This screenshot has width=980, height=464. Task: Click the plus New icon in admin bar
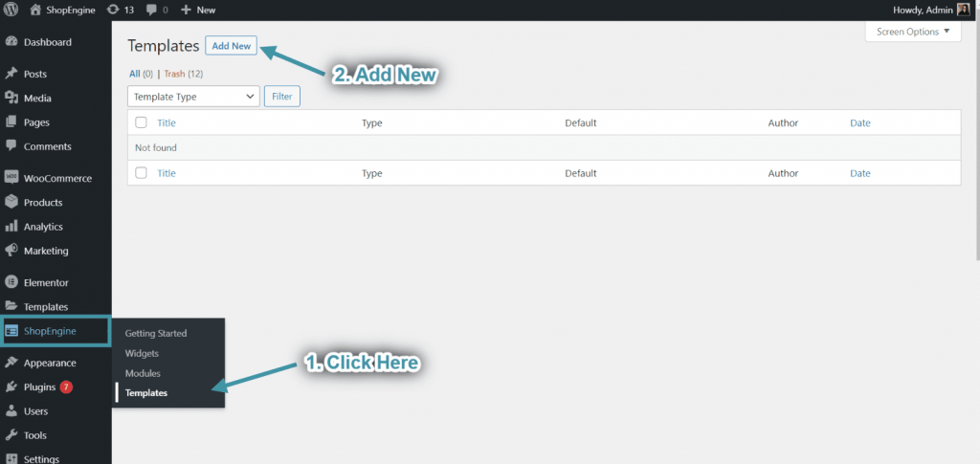click(x=186, y=10)
